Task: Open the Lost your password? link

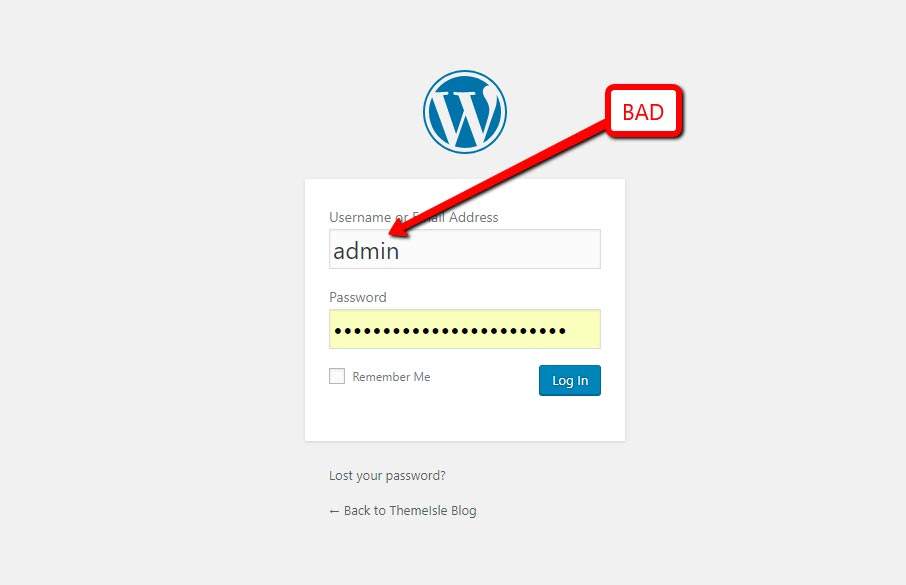Action: (387, 476)
